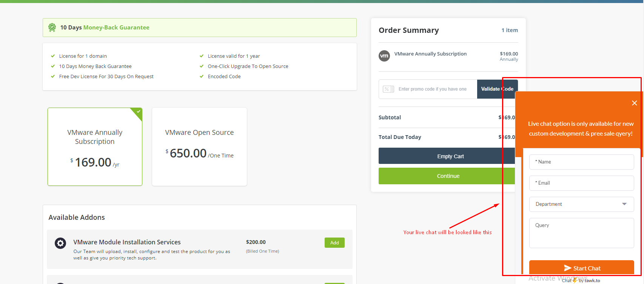Viewport: 644px width, 284px height.
Task: Click the promo code percent icon
Action: click(x=388, y=89)
